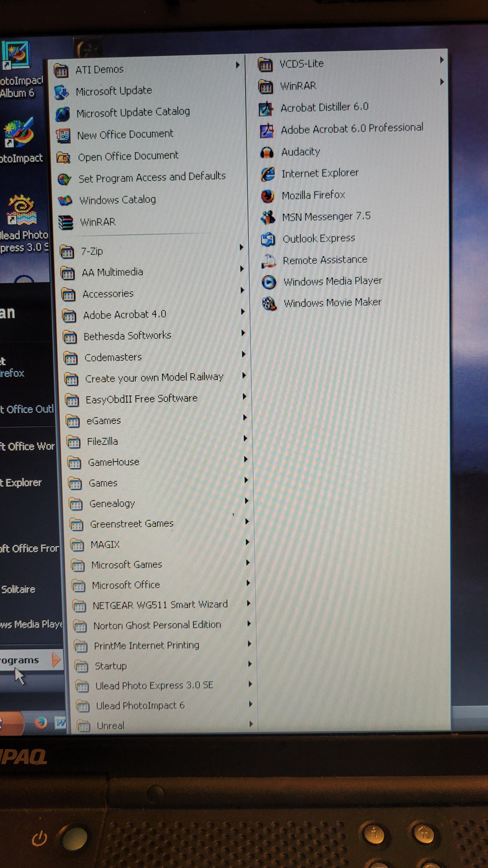Image resolution: width=488 pixels, height=868 pixels.
Task: Expand the Microsoft Office folder arrow
Action: click(248, 583)
